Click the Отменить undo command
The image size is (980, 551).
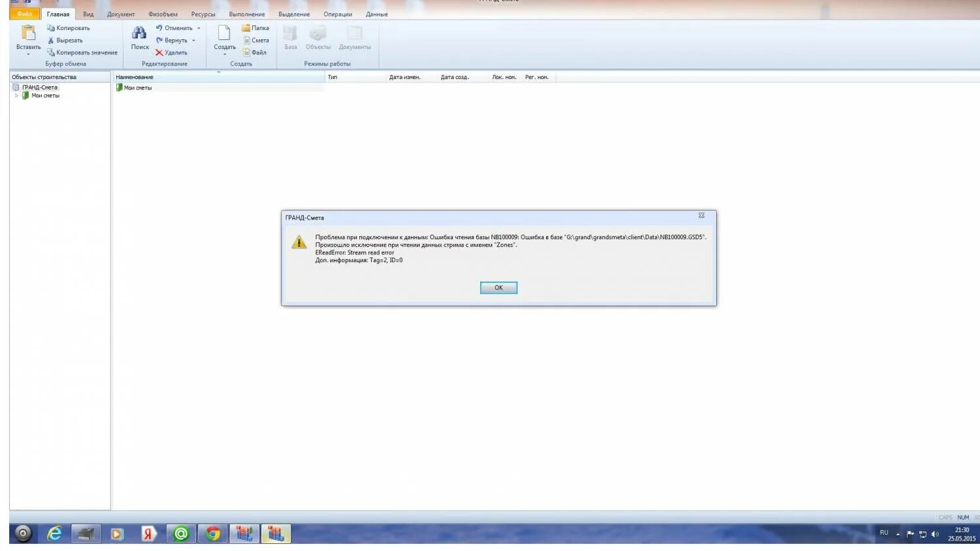coord(174,28)
